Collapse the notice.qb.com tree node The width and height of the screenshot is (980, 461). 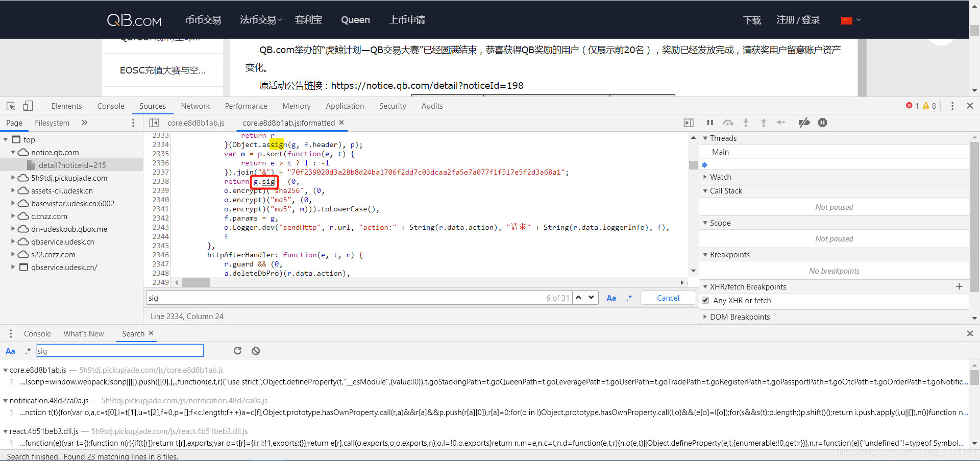pyautogui.click(x=13, y=152)
